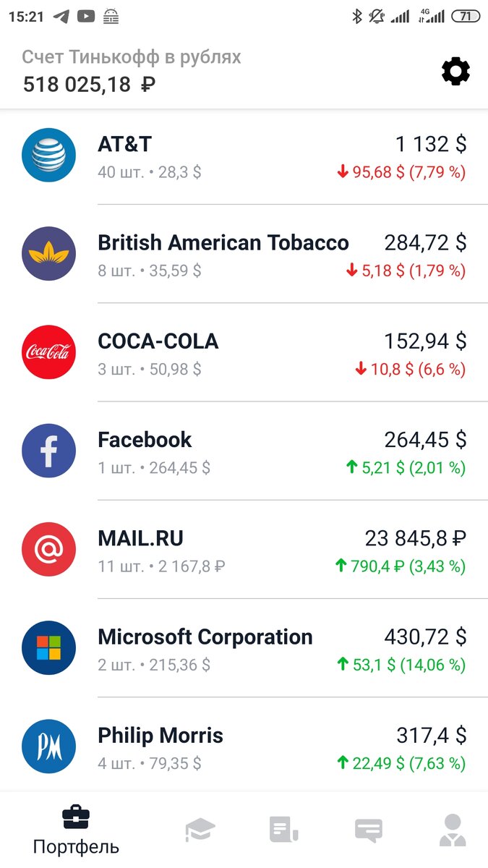Open the Philip Morris 317,4 $ value
Screen dimensions: 488x868
click(x=431, y=736)
